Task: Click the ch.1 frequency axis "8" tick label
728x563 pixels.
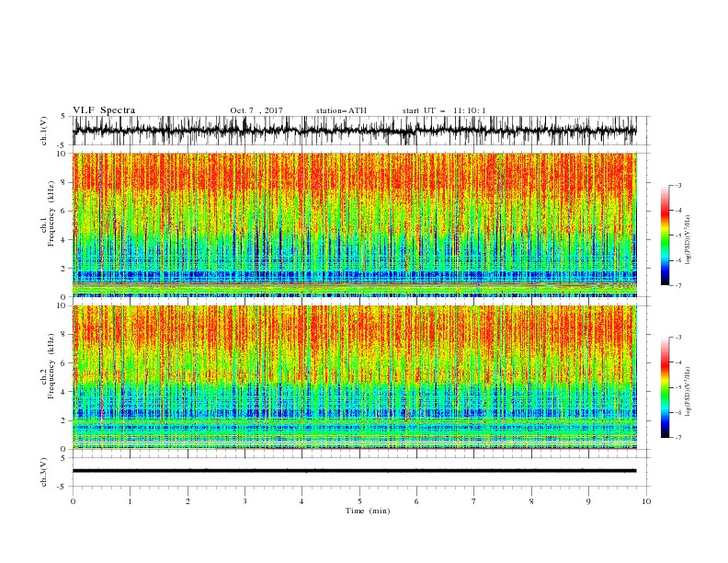Action: point(64,182)
